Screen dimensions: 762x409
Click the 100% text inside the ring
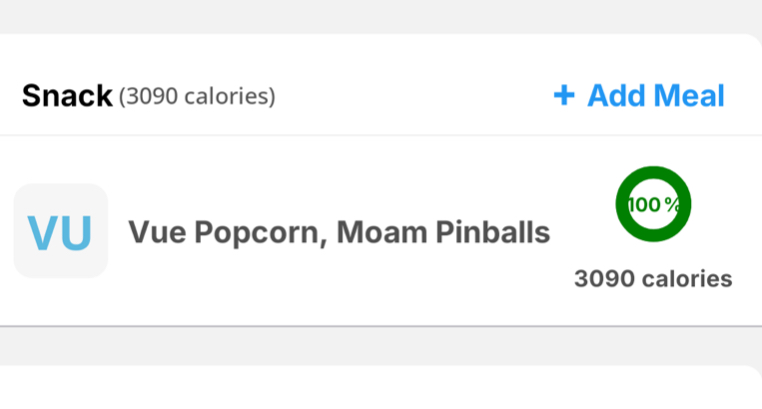[653, 204]
